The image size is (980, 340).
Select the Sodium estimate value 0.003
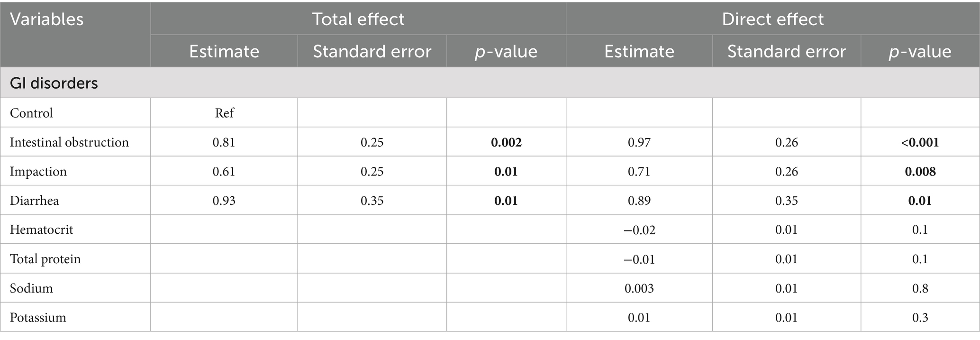coord(639,288)
